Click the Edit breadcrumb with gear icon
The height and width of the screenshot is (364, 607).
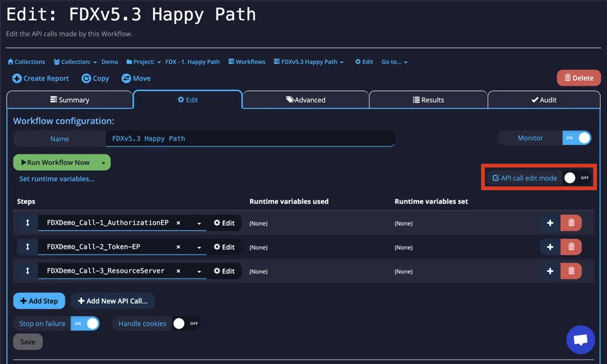tap(364, 62)
